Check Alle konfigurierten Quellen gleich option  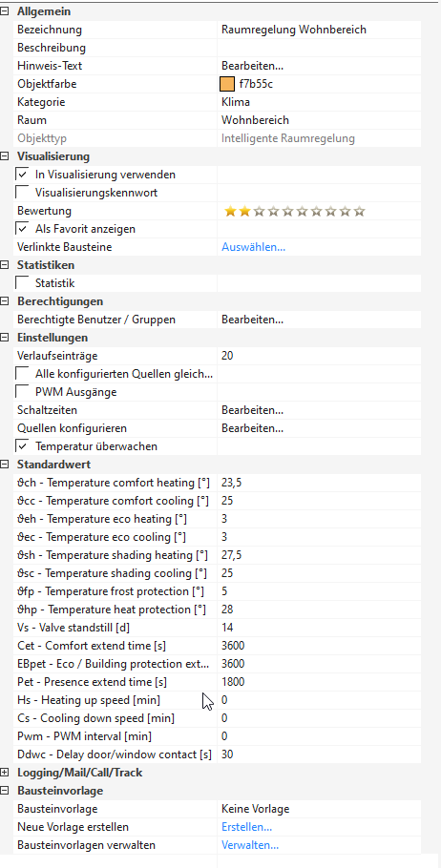click(x=23, y=374)
